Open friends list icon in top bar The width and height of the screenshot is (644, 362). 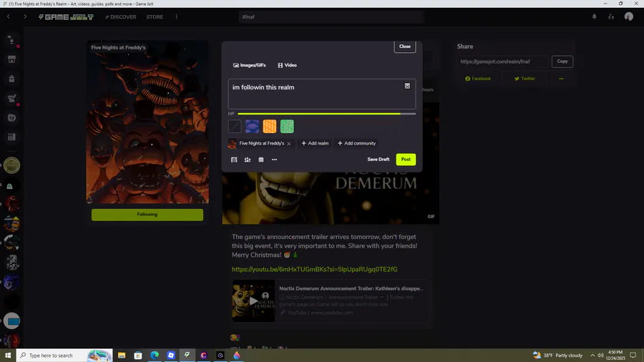tap(611, 17)
